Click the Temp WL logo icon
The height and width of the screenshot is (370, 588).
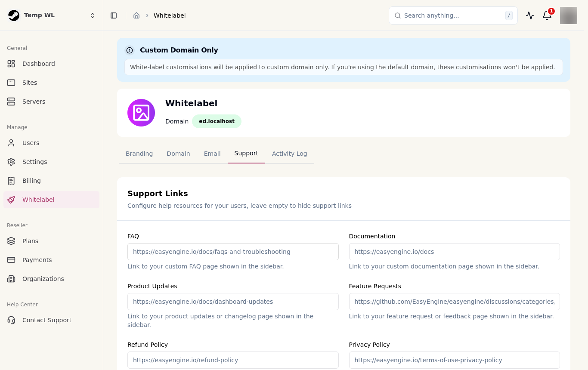[x=14, y=15]
